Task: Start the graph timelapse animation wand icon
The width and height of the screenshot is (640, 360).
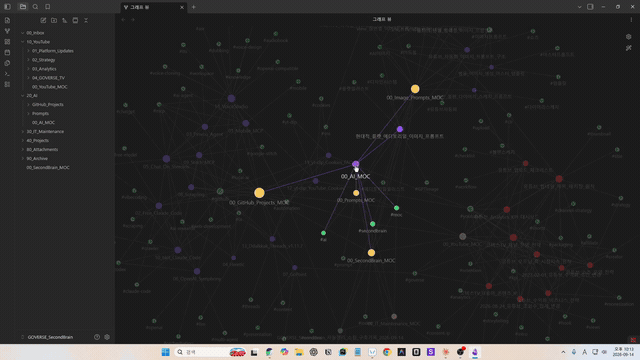Action: tap(629, 48)
